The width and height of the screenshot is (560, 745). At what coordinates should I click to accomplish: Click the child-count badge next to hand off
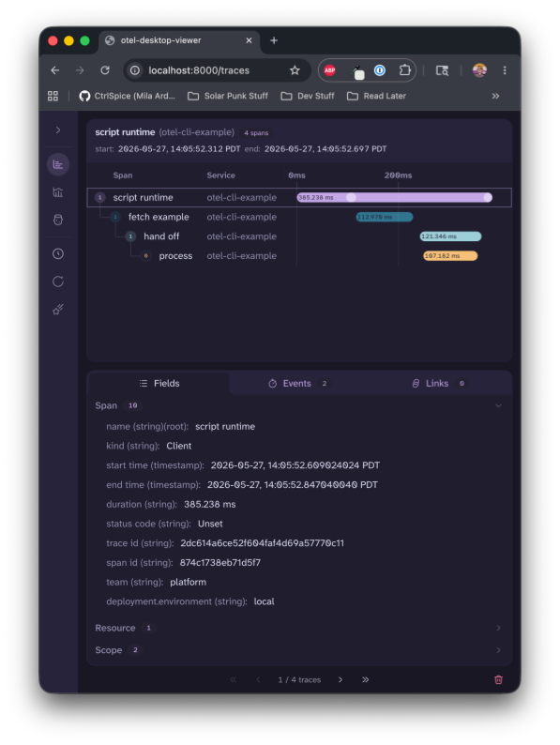(130, 236)
